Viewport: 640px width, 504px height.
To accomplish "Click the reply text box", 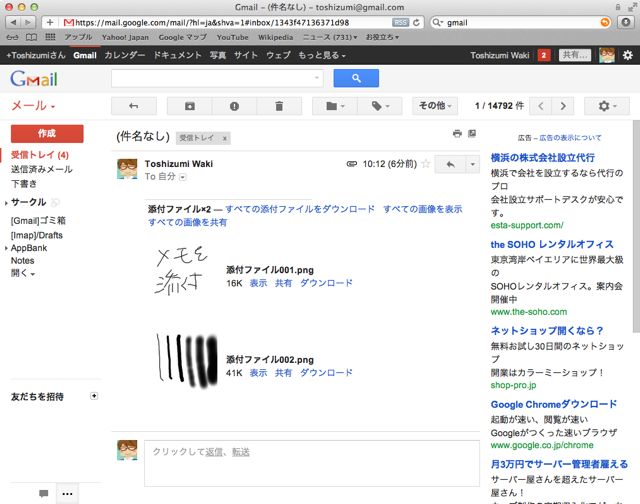I will point(312,463).
